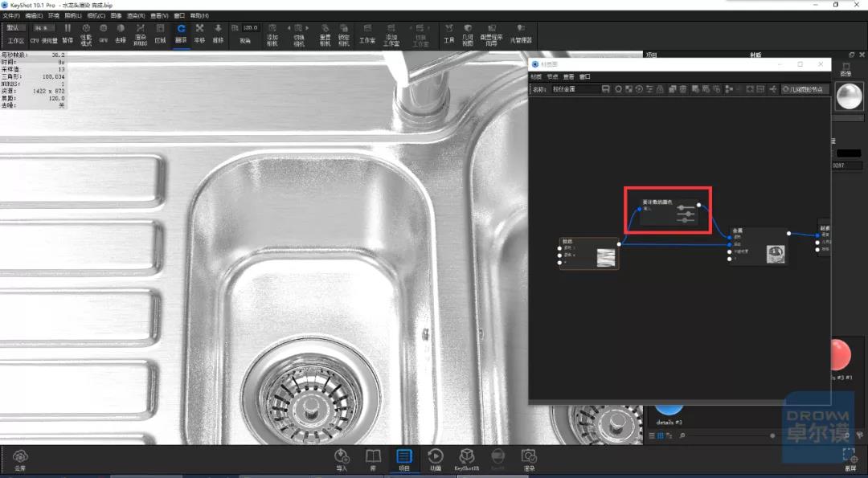Click the black color swatch in material panel

tap(849, 153)
